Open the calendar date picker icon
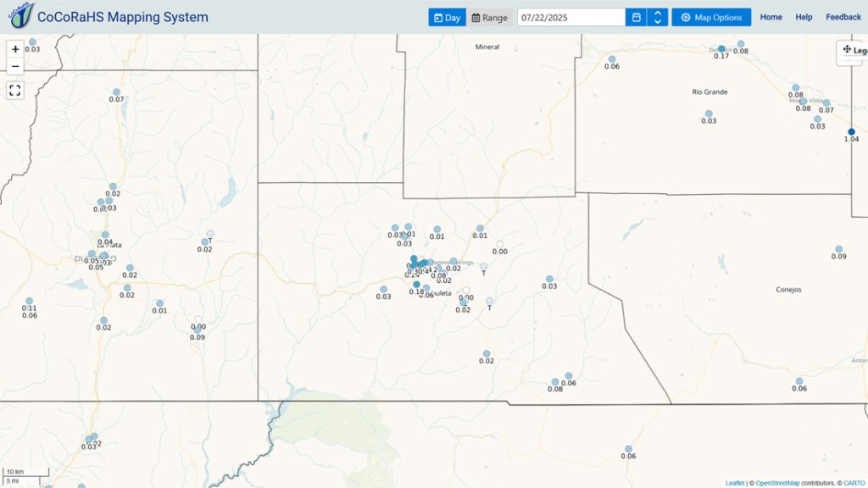 click(636, 17)
